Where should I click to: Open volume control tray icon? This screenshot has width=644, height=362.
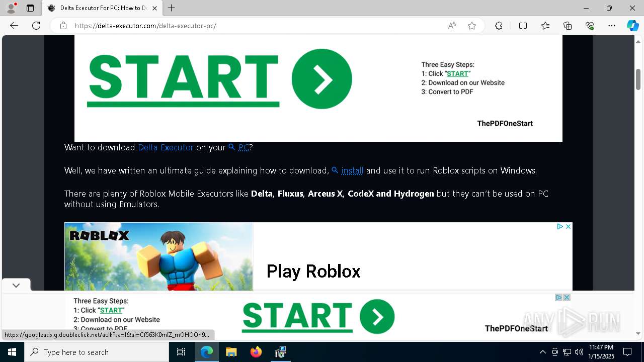click(579, 352)
